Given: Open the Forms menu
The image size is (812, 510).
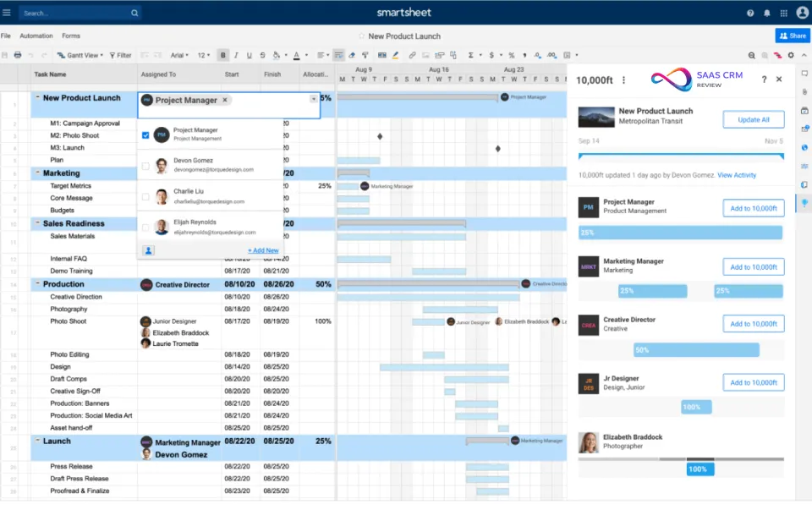Looking at the screenshot, I should [x=71, y=36].
